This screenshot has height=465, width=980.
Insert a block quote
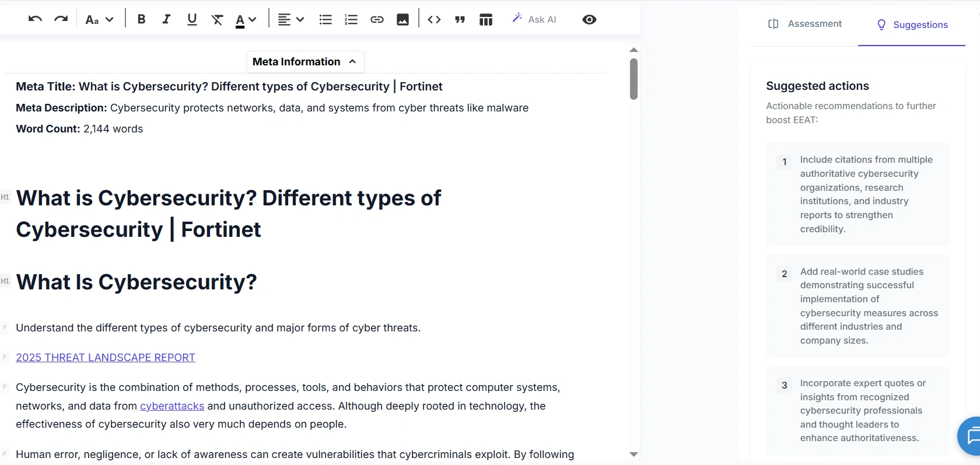[460, 20]
